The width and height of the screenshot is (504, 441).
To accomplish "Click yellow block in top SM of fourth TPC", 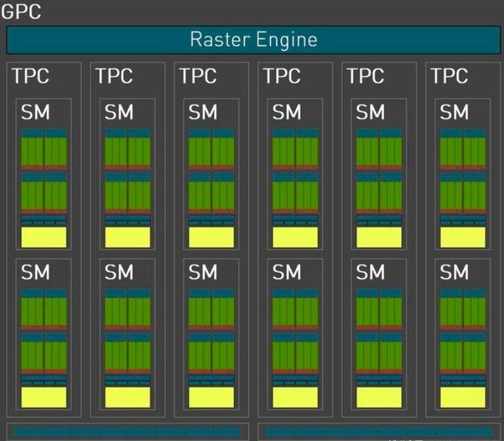I will coord(295,237).
